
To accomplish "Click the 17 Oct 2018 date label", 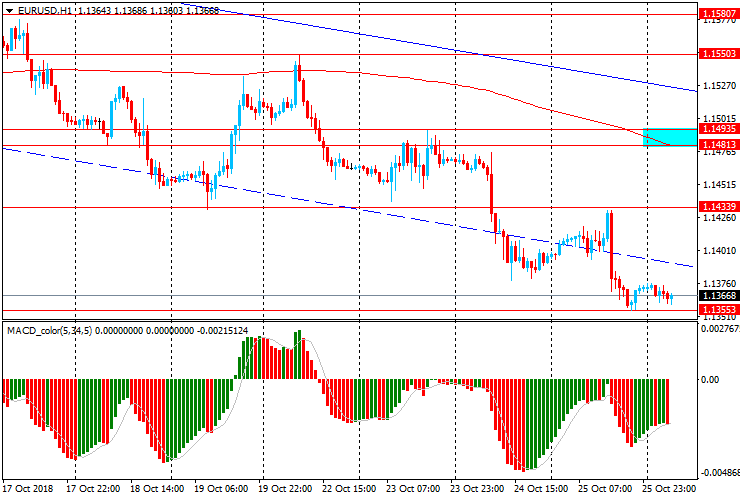I will (28, 488).
